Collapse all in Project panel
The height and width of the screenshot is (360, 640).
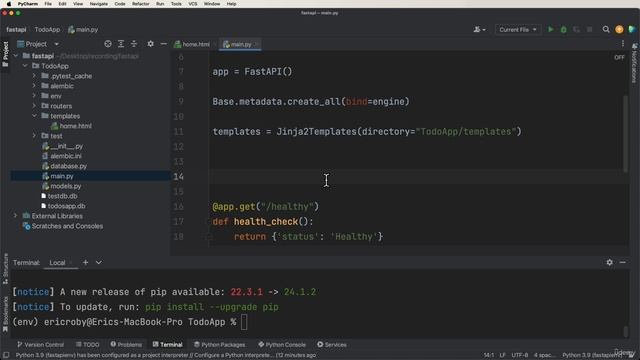134,44
